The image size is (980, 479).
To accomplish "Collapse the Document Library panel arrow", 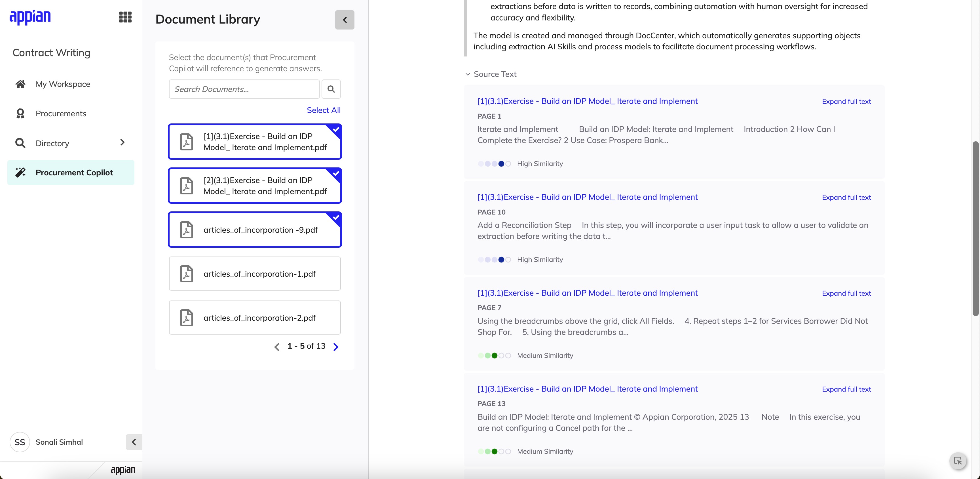I will pos(345,20).
